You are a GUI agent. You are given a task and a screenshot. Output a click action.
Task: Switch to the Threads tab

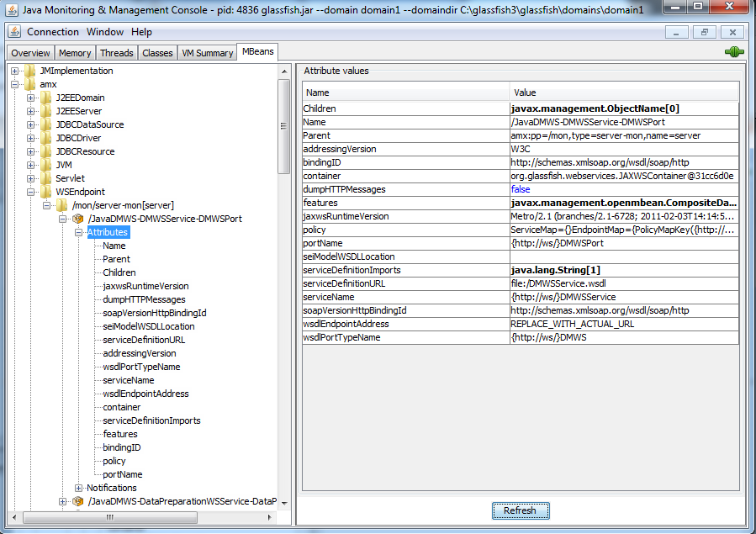[x=117, y=53]
